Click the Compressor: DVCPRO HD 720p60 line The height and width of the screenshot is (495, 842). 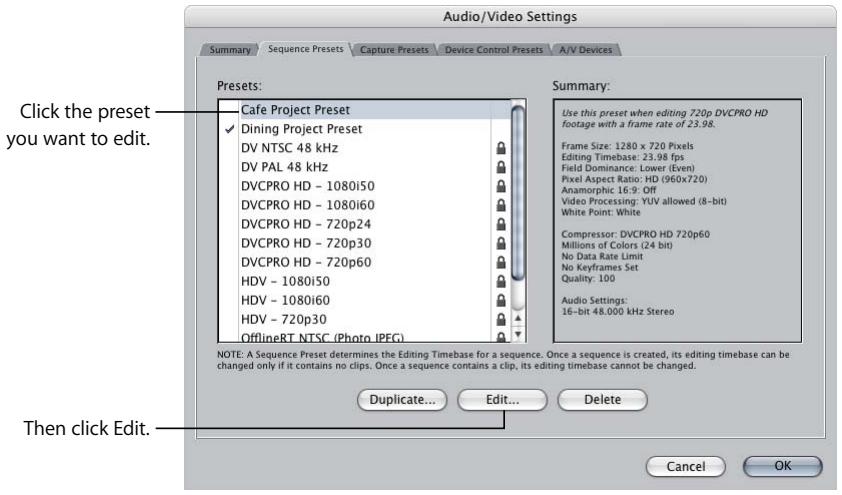click(x=635, y=234)
